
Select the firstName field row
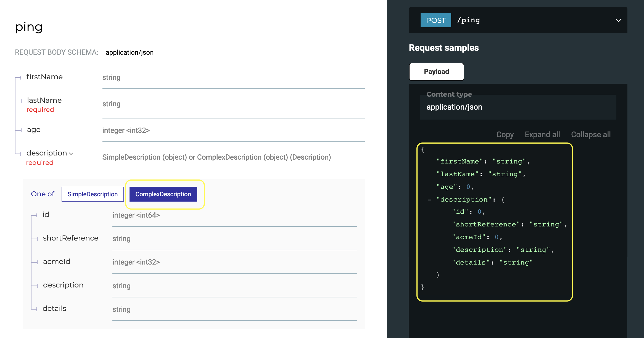click(44, 77)
